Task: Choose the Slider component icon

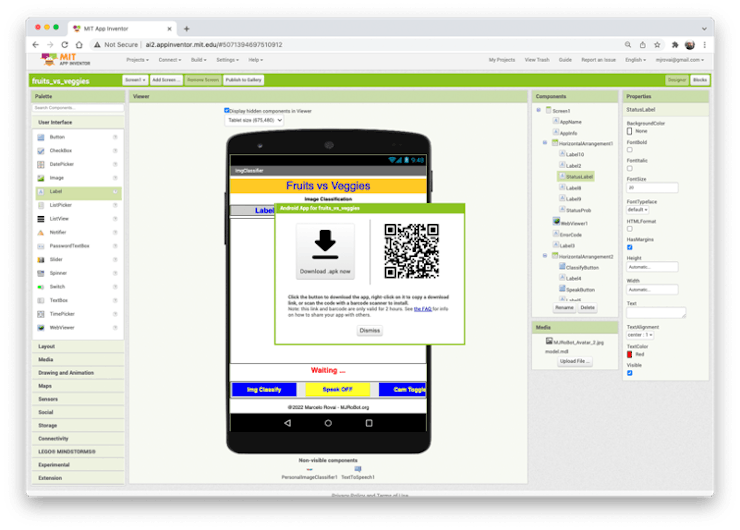Action: pos(41,260)
